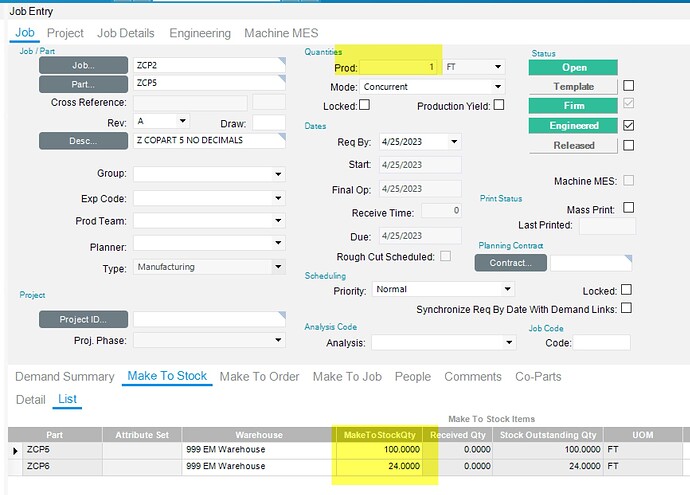This screenshot has width=690, height=495.
Task: Click the Desc... button
Action: (84, 141)
